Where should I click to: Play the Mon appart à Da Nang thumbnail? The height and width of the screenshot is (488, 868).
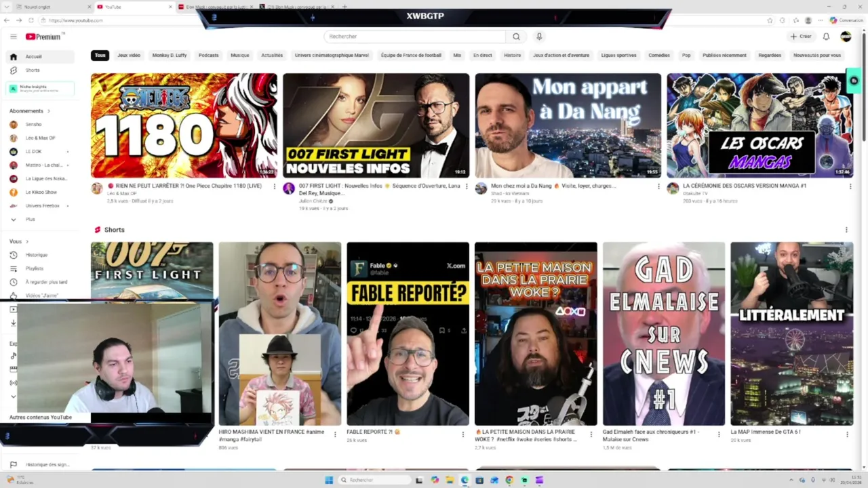[568, 125]
